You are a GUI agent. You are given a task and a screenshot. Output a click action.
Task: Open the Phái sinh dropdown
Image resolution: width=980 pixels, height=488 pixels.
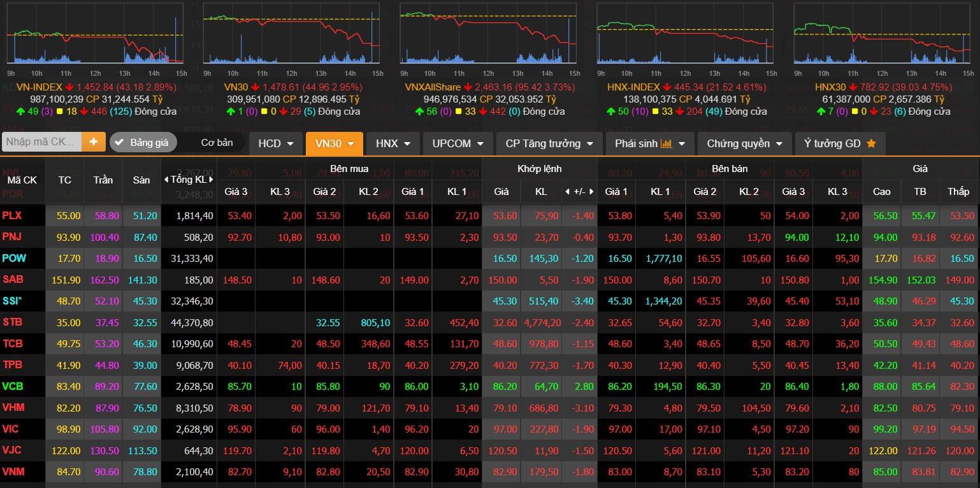(x=650, y=143)
